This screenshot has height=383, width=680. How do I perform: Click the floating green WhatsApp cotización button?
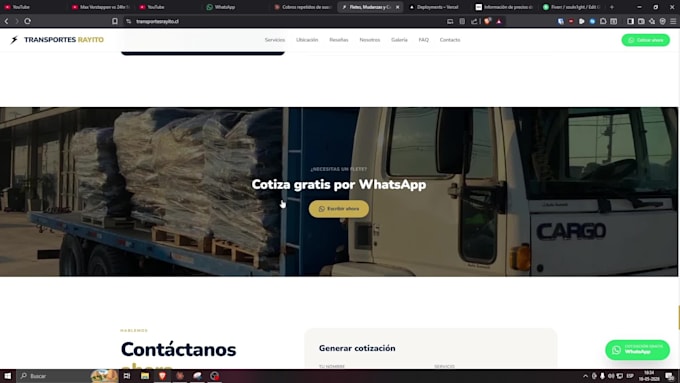(638, 350)
